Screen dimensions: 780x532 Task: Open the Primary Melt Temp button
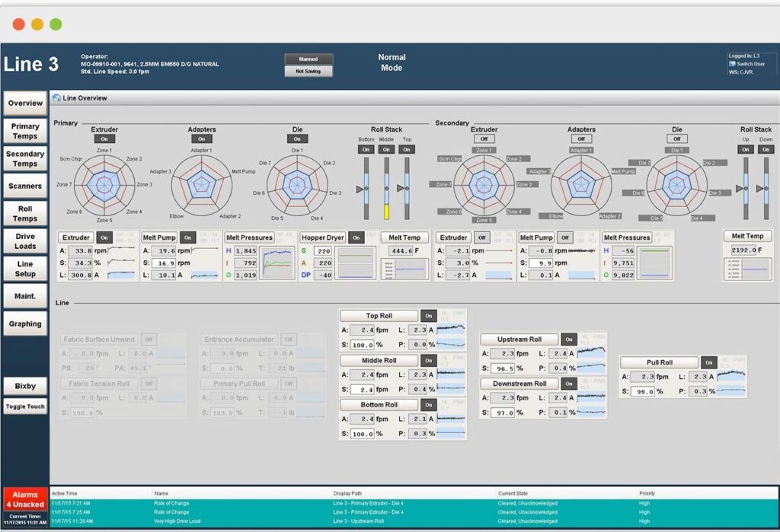pos(404,237)
